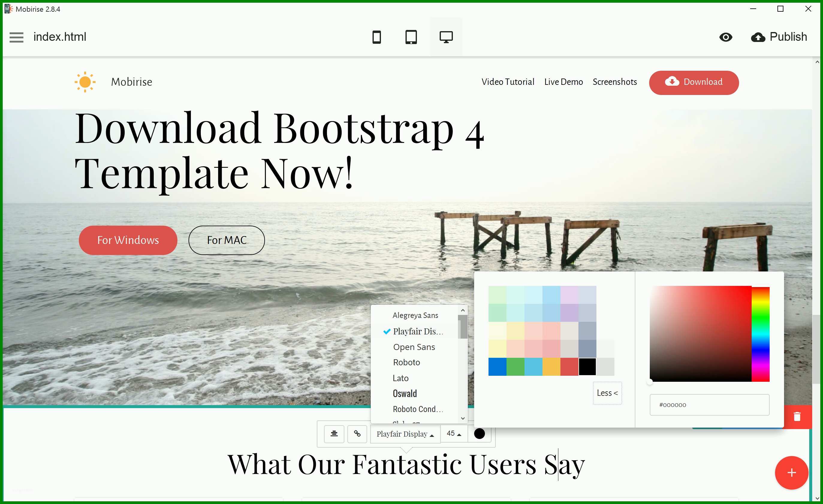This screenshot has width=823, height=504.
Task: Maximize the Mobirise window
Action: pyautogui.click(x=780, y=9)
